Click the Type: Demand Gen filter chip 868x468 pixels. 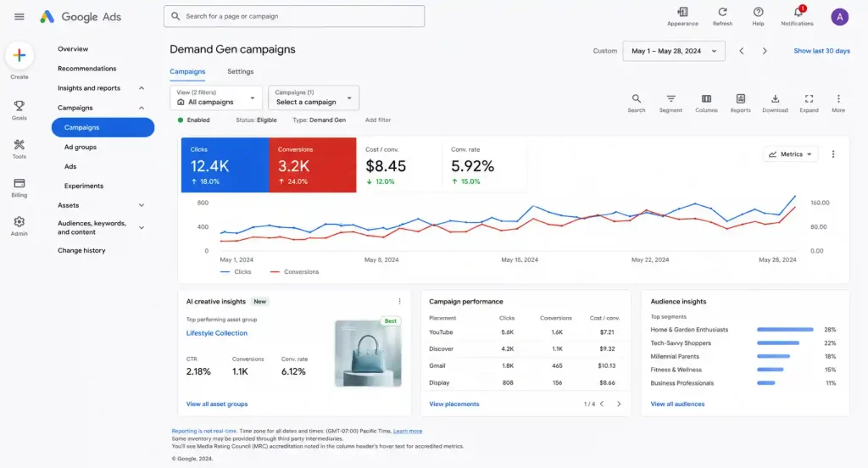coord(319,120)
